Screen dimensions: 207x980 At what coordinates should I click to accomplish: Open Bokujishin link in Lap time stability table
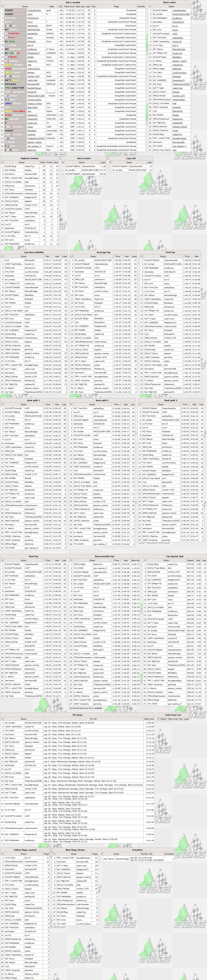pos(30,260)
